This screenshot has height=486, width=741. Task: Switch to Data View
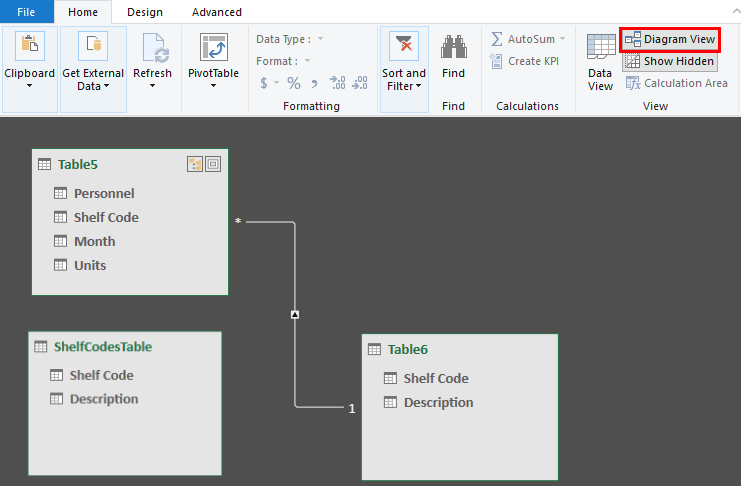pyautogui.click(x=600, y=62)
